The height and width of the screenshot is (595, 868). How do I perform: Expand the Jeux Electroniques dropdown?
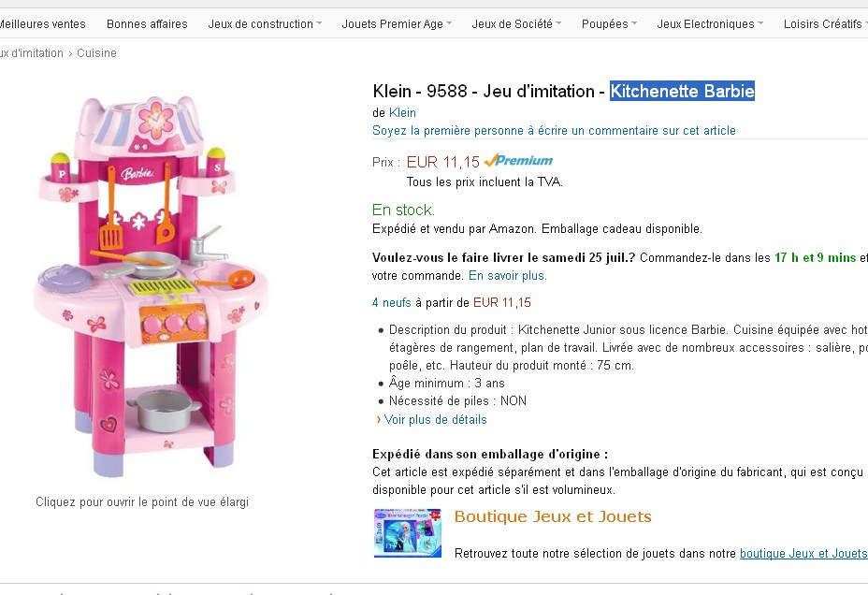pos(710,24)
